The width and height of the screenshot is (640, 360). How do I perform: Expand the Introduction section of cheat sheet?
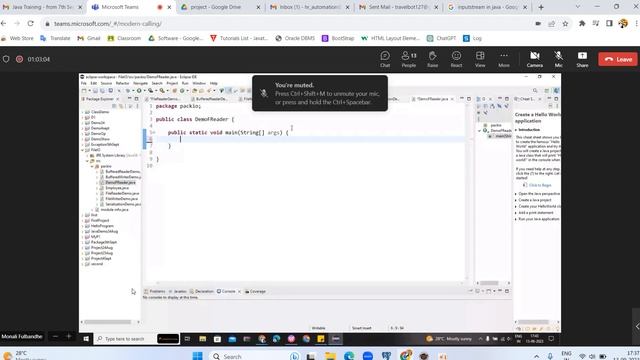516,130
